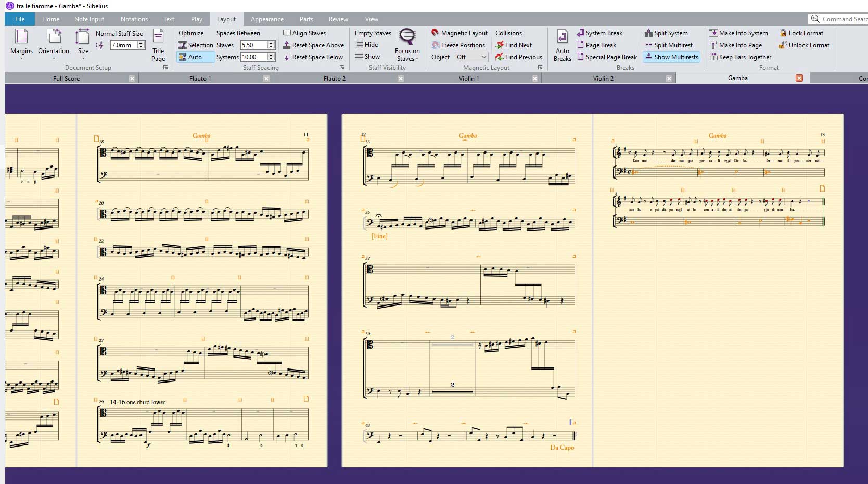Toggle Show Multirests
Image resolution: width=868 pixels, height=484 pixels.
coord(671,57)
